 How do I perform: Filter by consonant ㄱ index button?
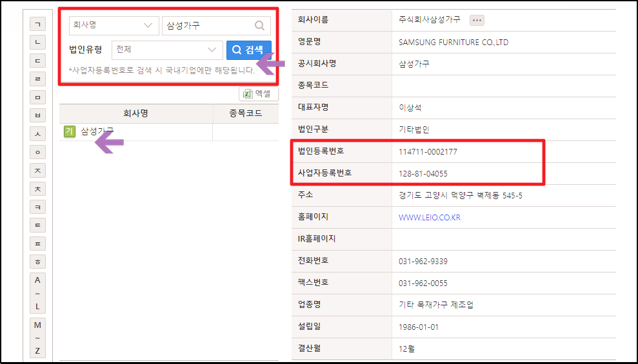point(38,24)
